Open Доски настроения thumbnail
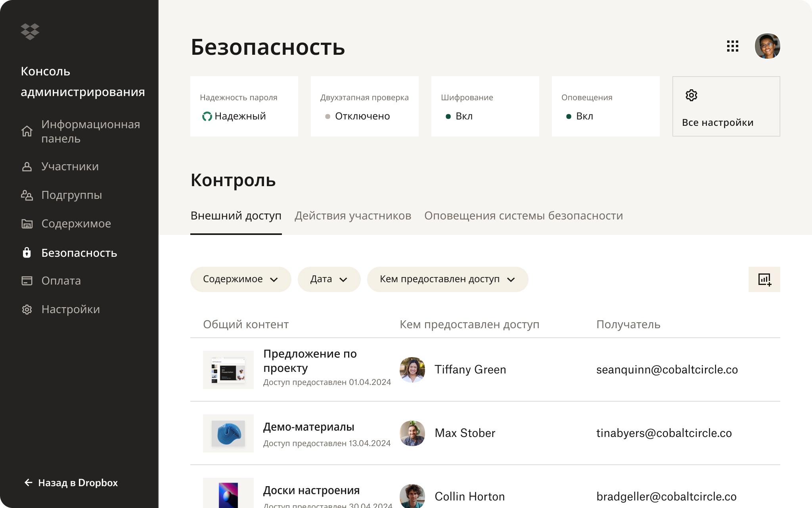 click(228, 493)
